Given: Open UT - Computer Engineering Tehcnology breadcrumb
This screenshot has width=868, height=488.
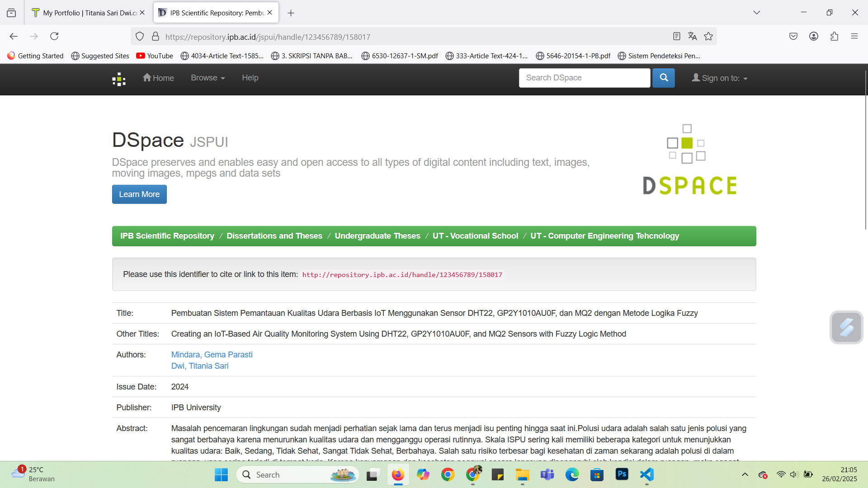Looking at the screenshot, I should (604, 236).
